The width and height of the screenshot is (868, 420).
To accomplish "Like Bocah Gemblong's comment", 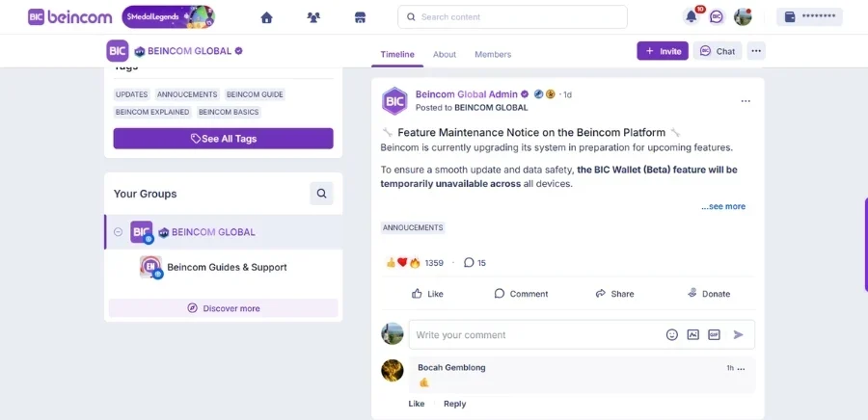I will click(x=417, y=404).
